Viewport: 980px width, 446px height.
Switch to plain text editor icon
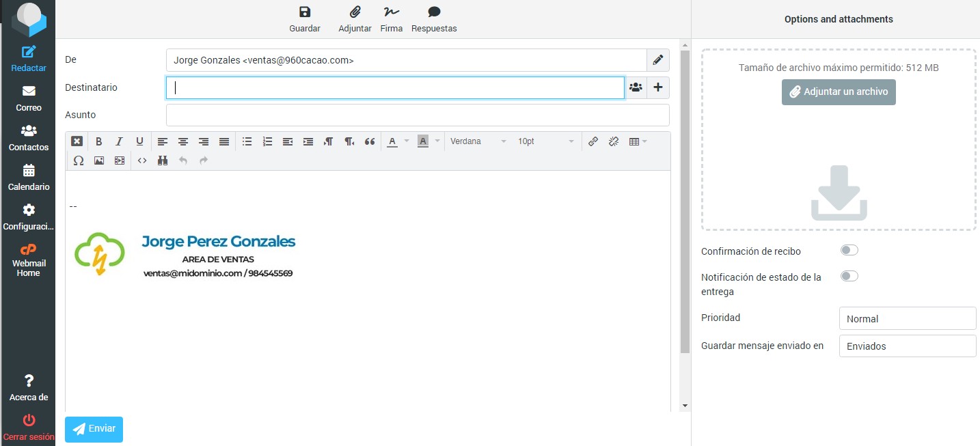[77, 141]
